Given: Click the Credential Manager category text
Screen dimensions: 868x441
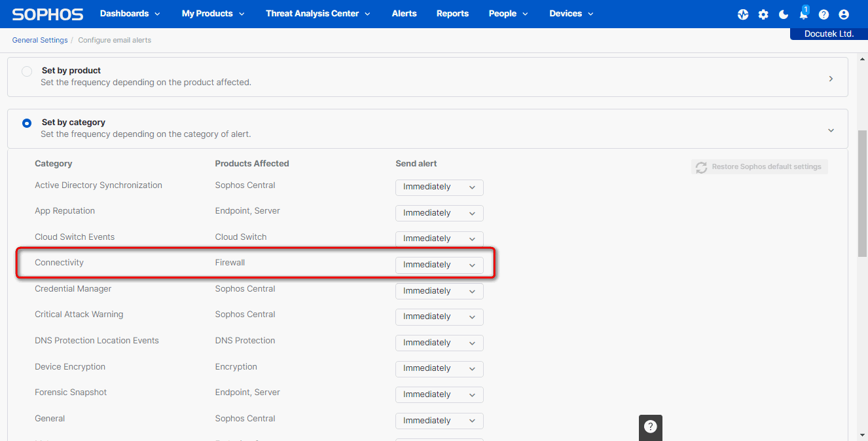Looking at the screenshot, I should point(73,289).
